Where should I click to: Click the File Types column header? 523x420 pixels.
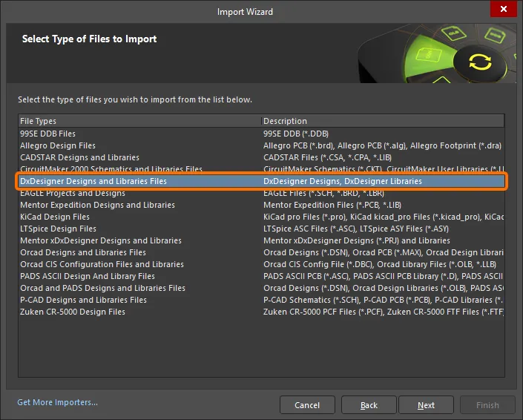[x=139, y=121]
